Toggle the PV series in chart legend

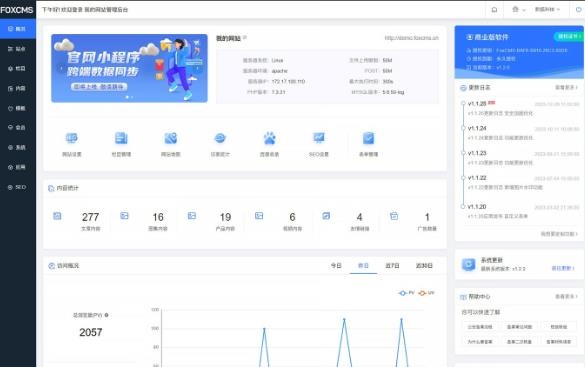click(406, 293)
